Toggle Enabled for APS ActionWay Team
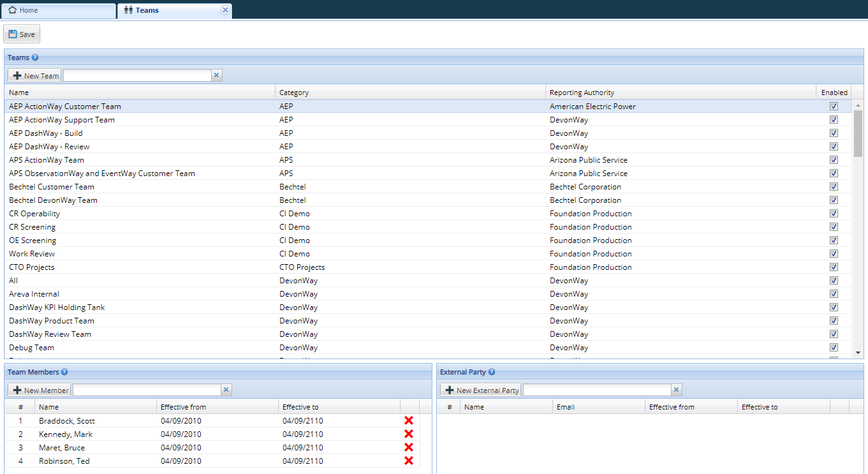Viewport: 868px width, 474px height. pos(834,159)
